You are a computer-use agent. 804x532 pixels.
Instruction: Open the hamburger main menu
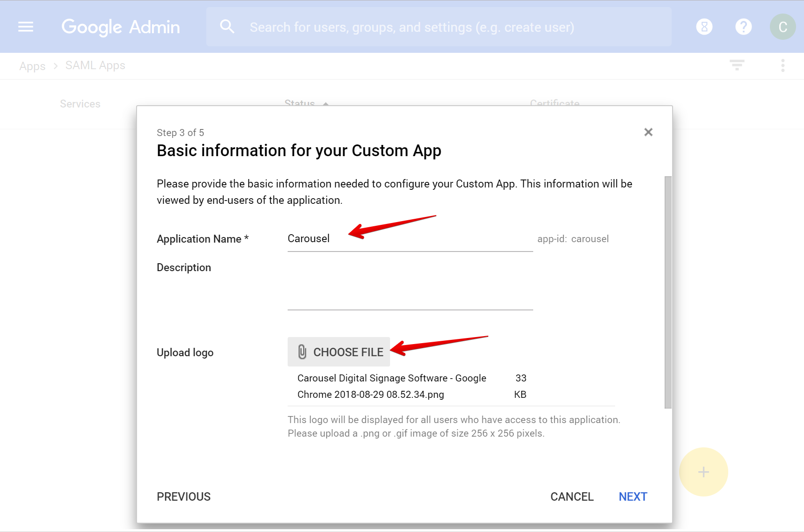coord(26,27)
